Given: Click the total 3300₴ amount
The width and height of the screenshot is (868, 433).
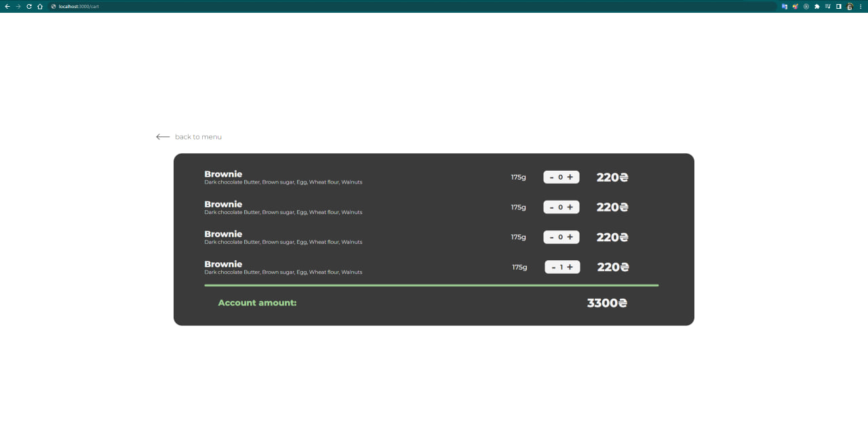Looking at the screenshot, I should point(607,303).
